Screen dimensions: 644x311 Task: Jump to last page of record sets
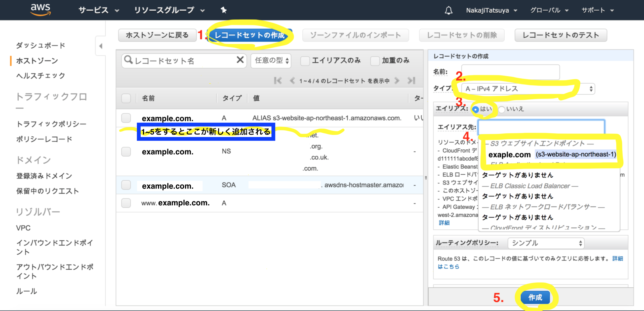coord(411,81)
